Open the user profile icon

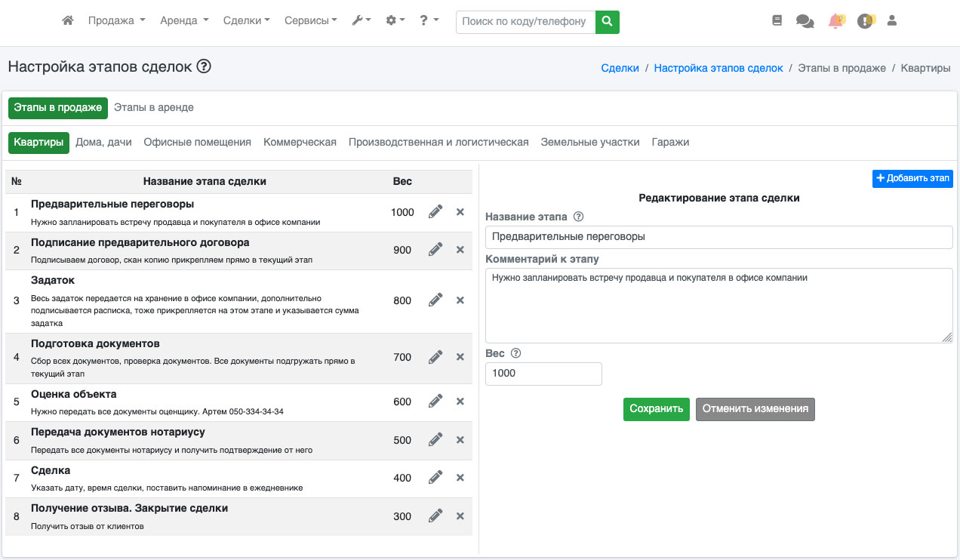(x=892, y=21)
